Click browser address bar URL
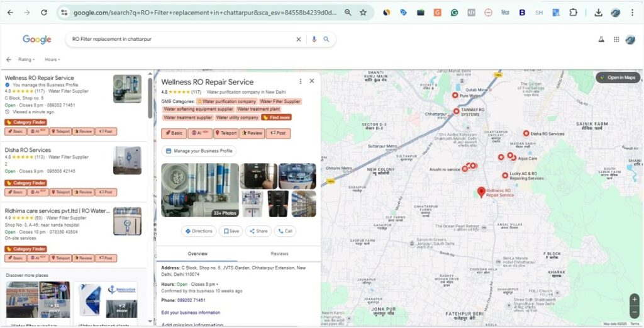The image size is (644, 328). (205, 13)
